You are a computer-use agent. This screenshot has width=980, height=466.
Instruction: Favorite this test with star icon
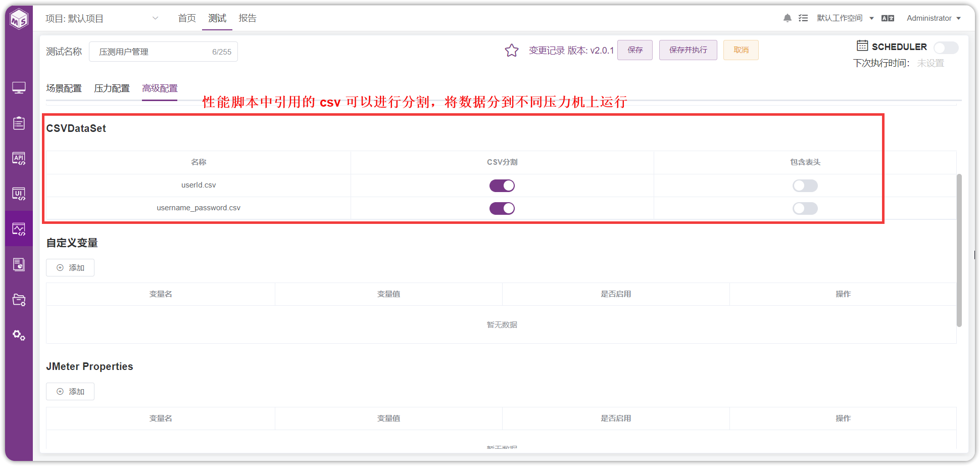pos(512,50)
